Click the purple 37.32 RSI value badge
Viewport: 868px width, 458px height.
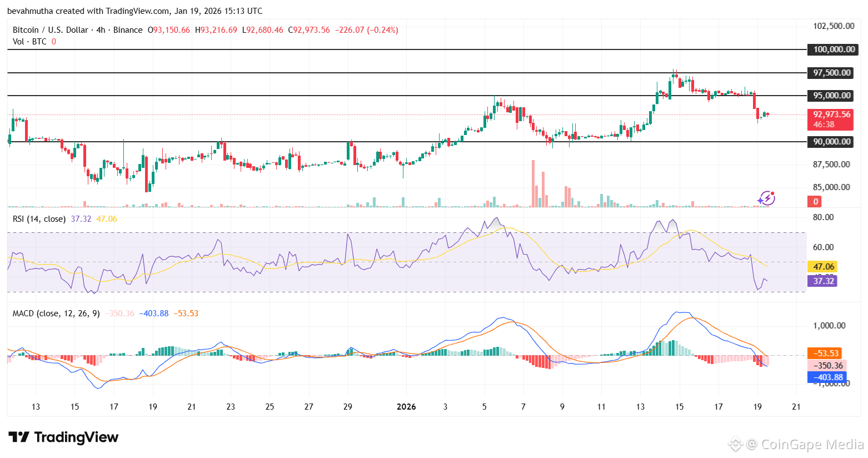pyautogui.click(x=824, y=281)
